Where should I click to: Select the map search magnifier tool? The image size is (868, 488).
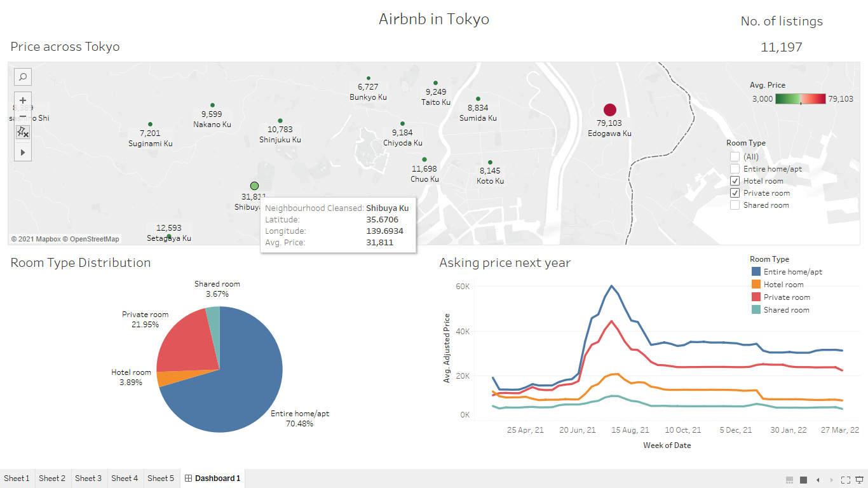tap(22, 76)
